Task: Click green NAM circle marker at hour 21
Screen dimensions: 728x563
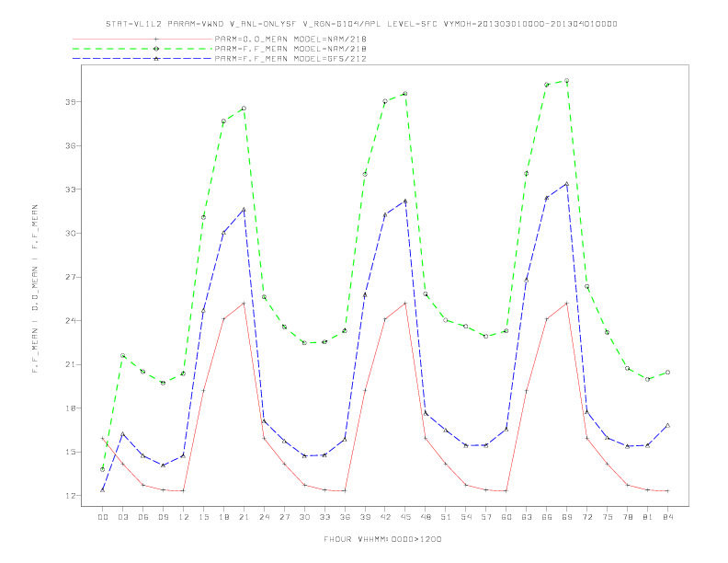Action: pyautogui.click(x=244, y=109)
